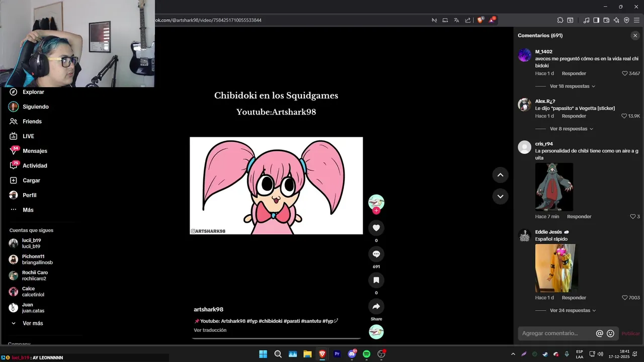Open Brave VPN shield icon
The image size is (644, 362).
(x=626, y=20)
